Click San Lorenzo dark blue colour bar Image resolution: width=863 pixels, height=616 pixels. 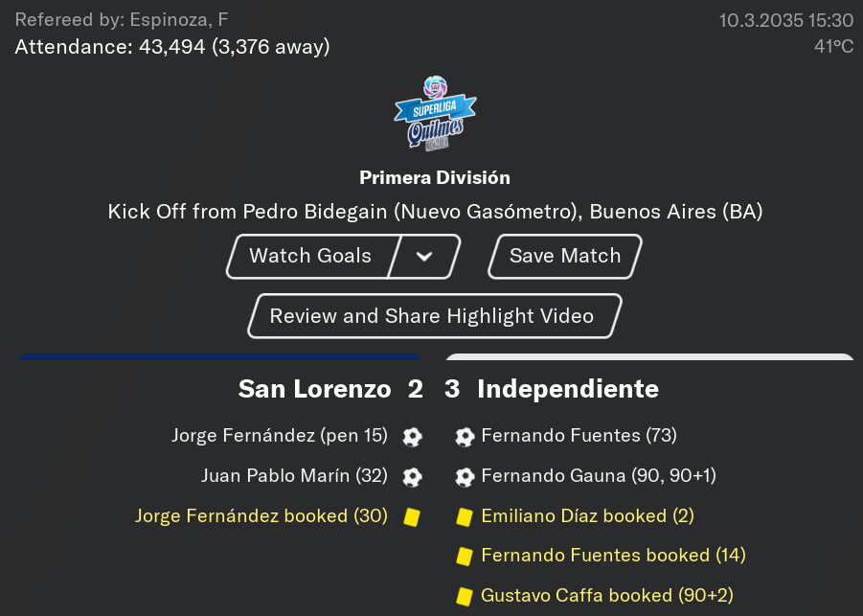tap(219, 356)
